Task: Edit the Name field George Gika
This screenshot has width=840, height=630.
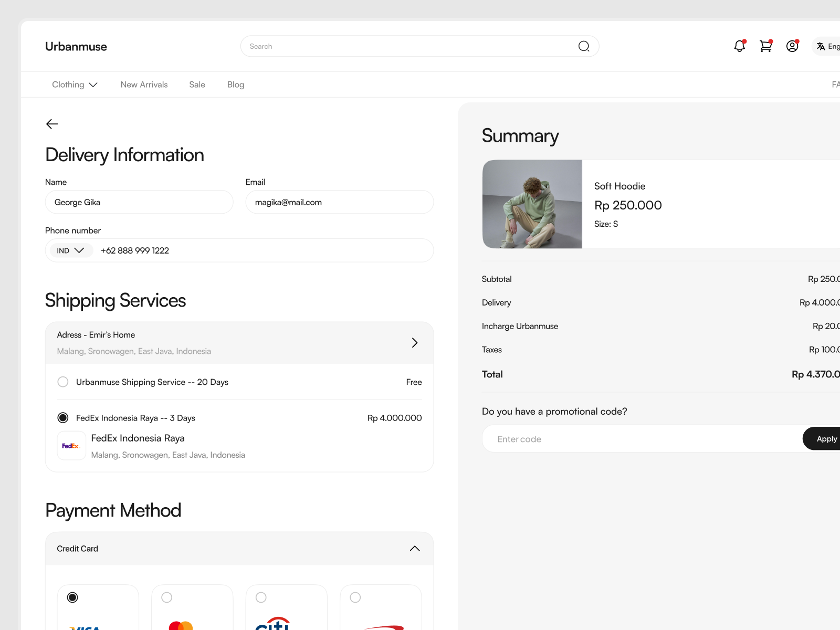Action: (139, 202)
